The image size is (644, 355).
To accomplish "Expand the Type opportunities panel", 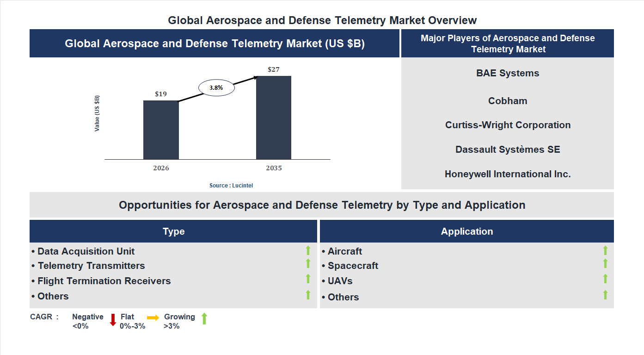I will tap(174, 231).
